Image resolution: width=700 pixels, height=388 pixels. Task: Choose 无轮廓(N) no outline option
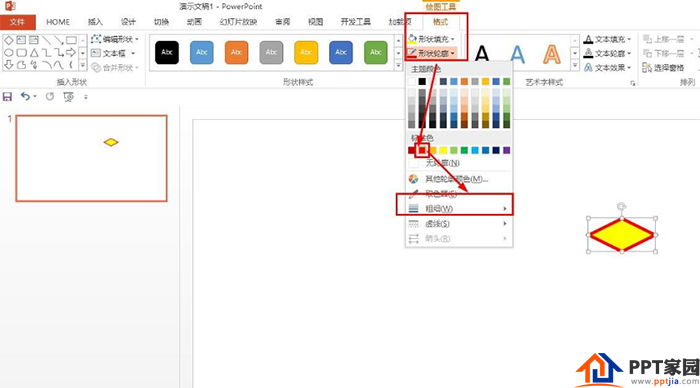[458, 163]
